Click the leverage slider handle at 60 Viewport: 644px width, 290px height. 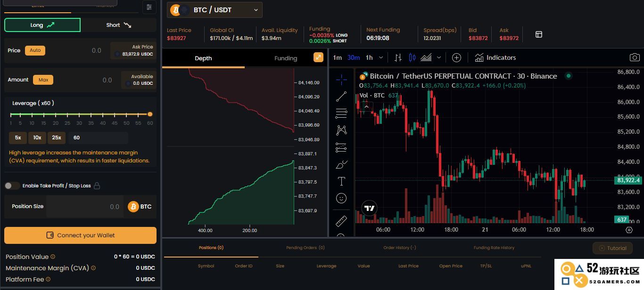click(x=150, y=114)
